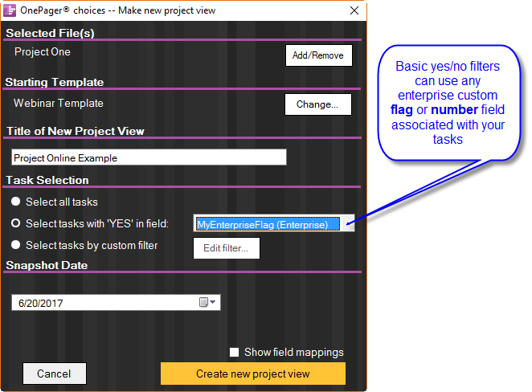Click Create new project view button
The height and width of the screenshot is (392, 532).
point(253,374)
